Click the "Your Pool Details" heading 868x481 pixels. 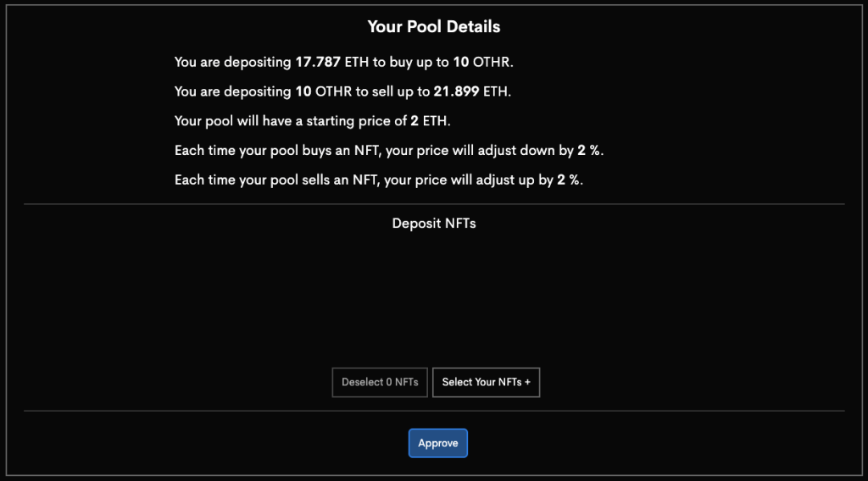[x=433, y=27]
